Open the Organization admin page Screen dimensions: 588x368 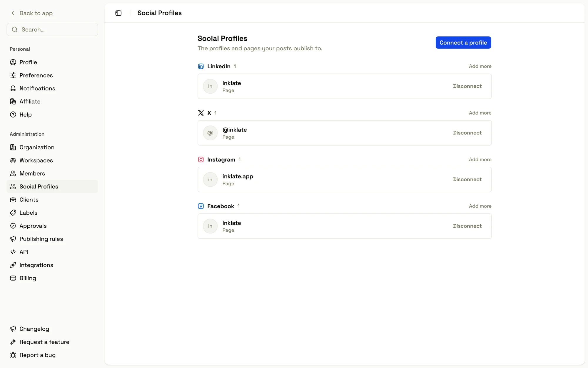[x=52, y=147]
